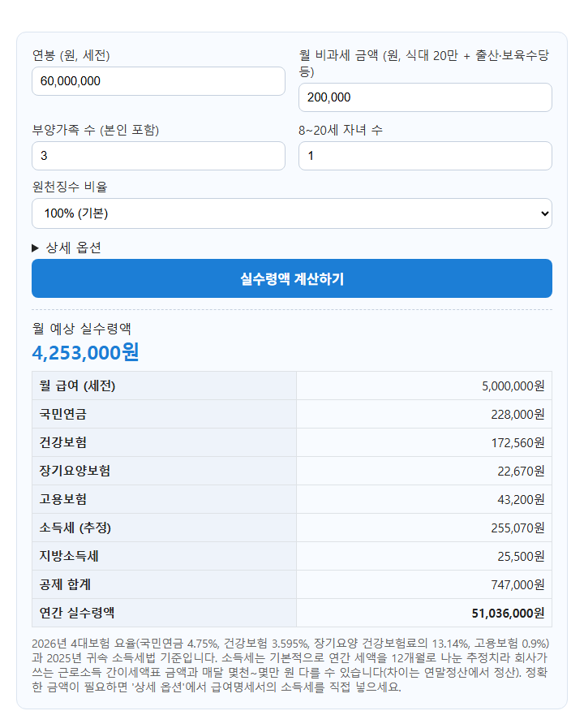584x728 pixels.
Task: Click the 747,000원 value cell
Action: (x=424, y=584)
